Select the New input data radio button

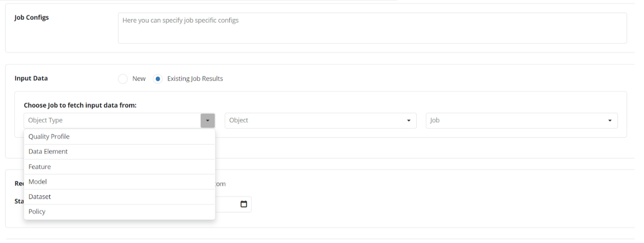click(123, 79)
